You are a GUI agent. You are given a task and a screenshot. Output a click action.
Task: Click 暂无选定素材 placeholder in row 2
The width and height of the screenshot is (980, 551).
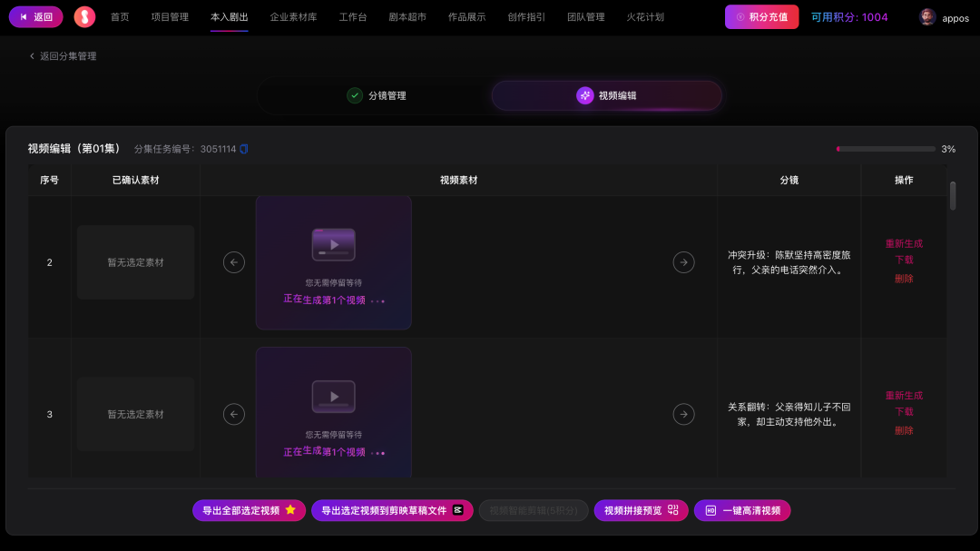click(x=135, y=262)
